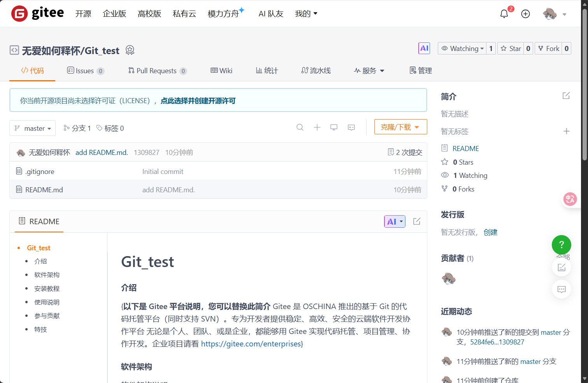Click the 创建 release link
This screenshot has width=588, height=383.
pyautogui.click(x=490, y=232)
